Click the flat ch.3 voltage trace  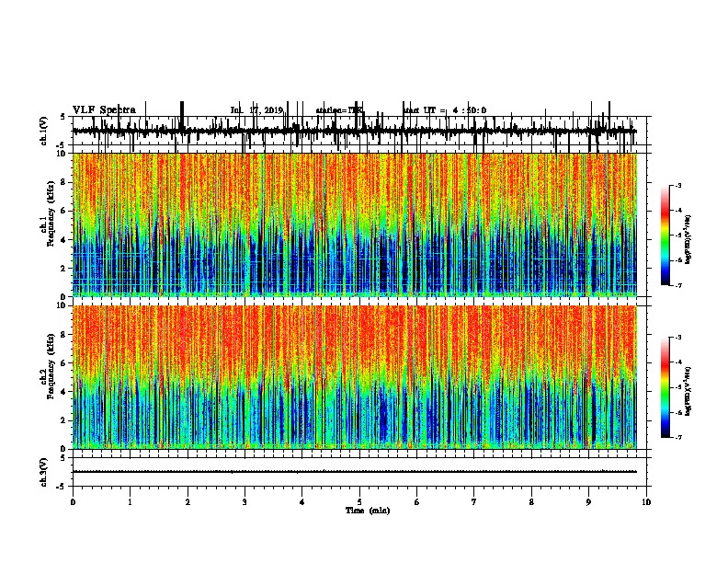pyautogui.click(x=354, y=472)
